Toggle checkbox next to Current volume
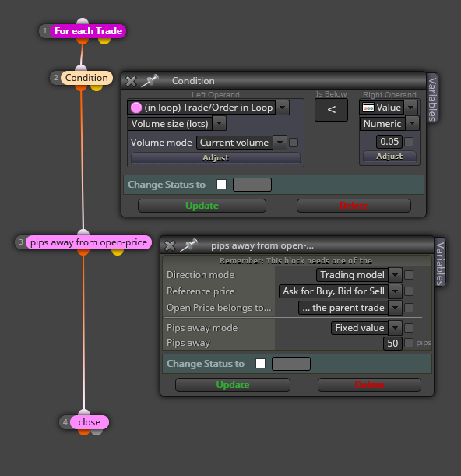The image size is (461, 476). coord(294,143)
